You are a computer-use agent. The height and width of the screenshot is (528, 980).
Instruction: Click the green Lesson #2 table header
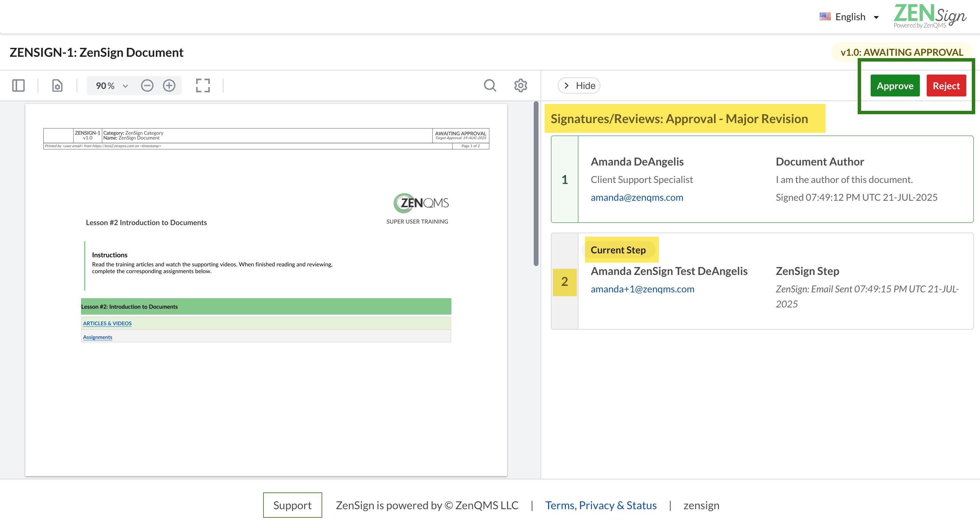pos(266,306)
